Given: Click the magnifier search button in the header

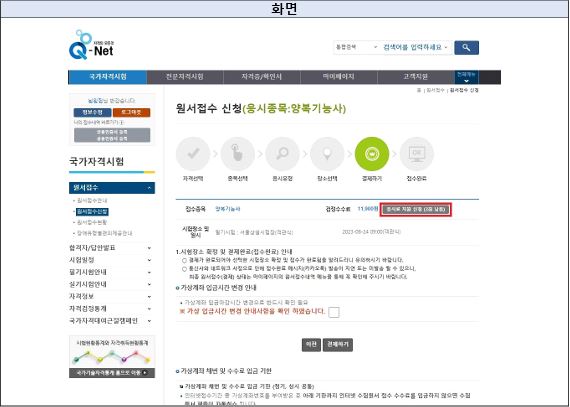Looking at the screenshot, I should click(x=466, y=48).
